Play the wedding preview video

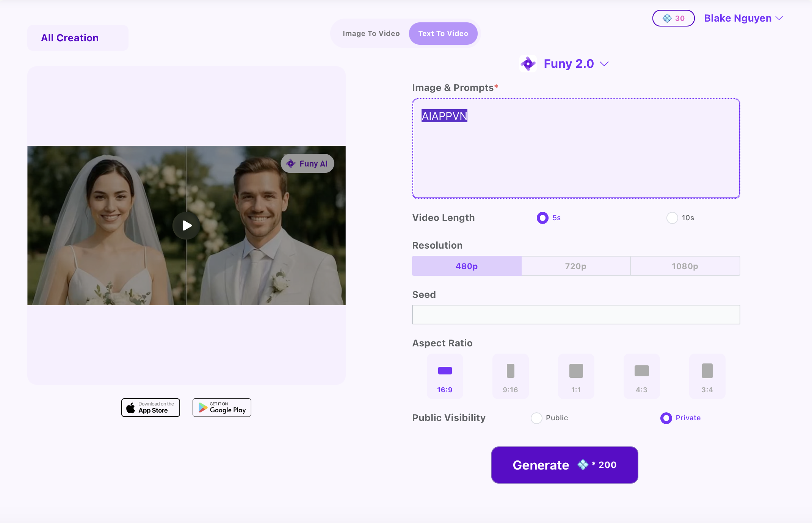coord(186,225)
